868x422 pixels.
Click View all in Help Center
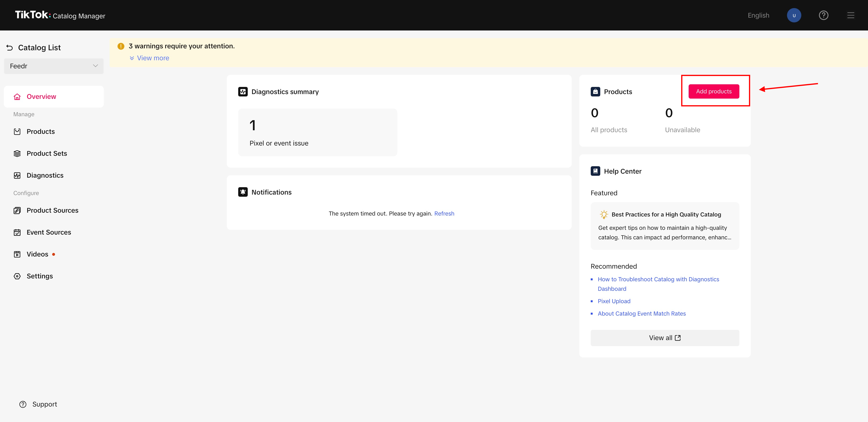pos(665,337)
